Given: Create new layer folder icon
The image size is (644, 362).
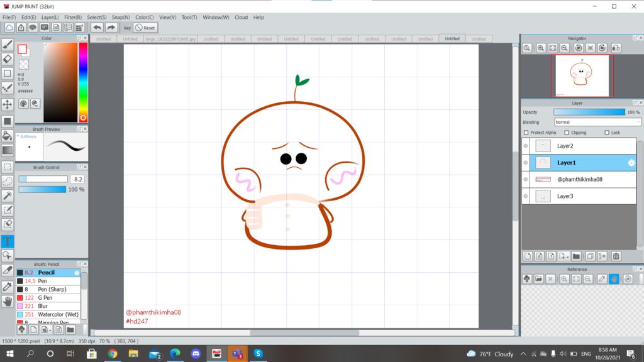Looking at the screenshot, I should coord(576,256).
